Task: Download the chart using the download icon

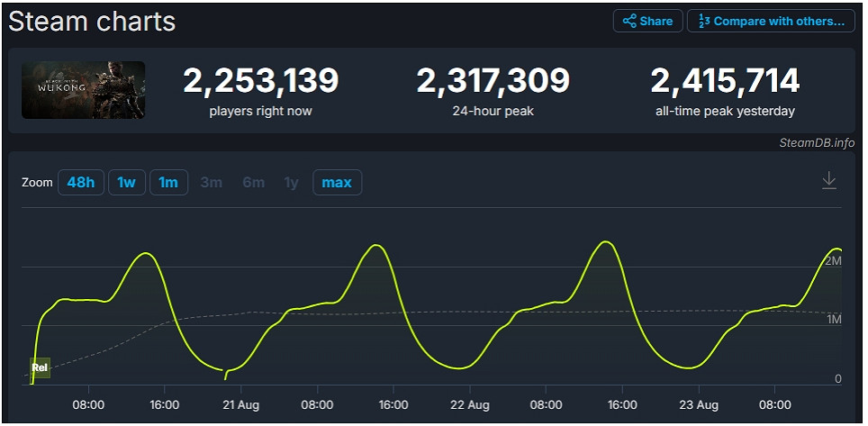Action: [829, 181]
